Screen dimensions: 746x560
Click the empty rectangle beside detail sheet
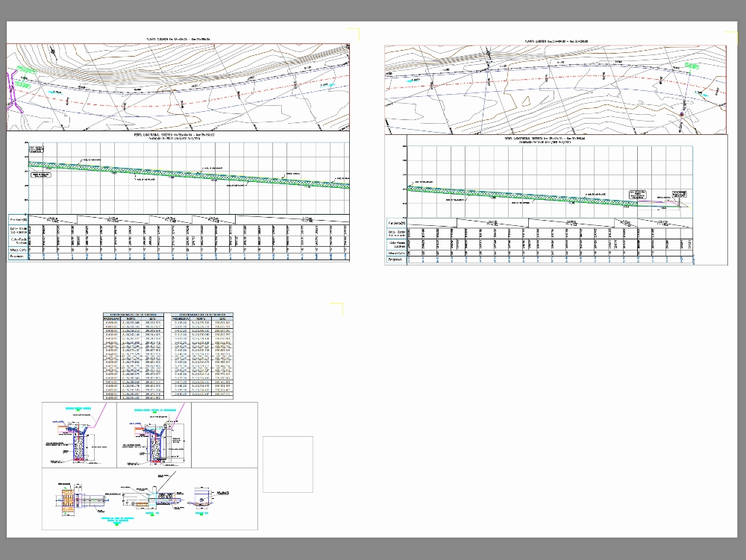point(288,464)
